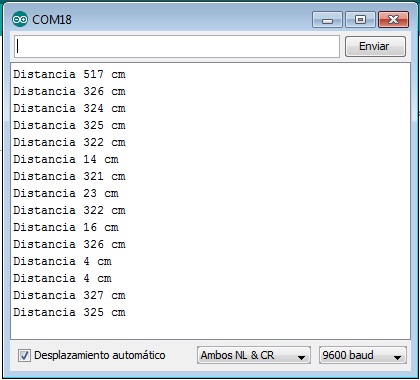Select the line 'Distancia 16 cm'
Image resolution: width=420 pixels, height=380 pixels.
point(66,227)
